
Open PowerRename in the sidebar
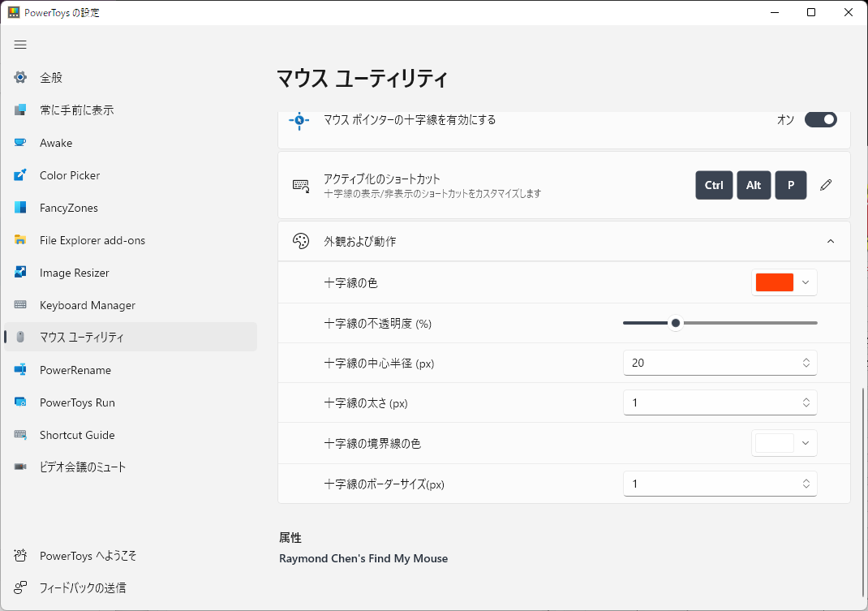pos(75,370)
